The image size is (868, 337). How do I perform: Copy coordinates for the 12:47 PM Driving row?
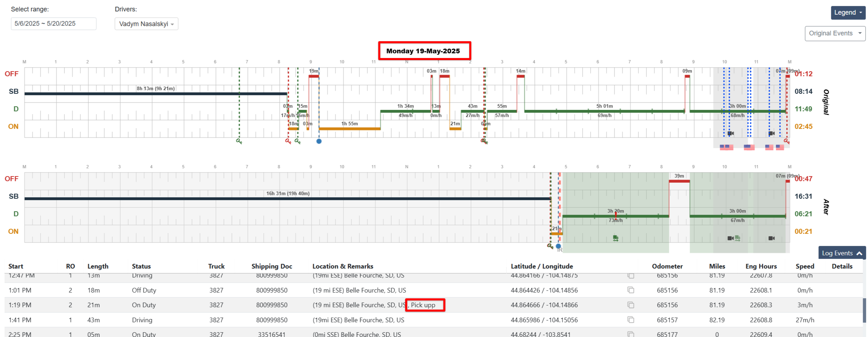631,276
